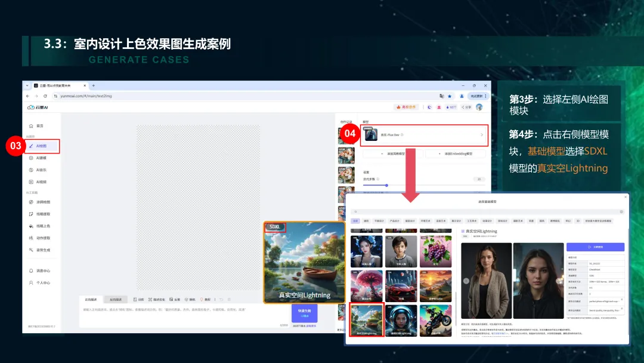Click the ink-drop balance indicator
The width and height of the screenshot is (644, 363).
pos(451,107)
